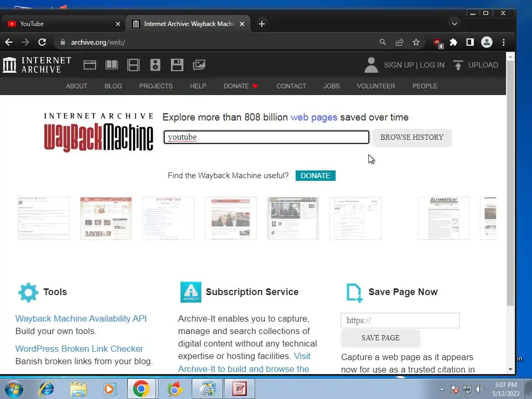Open the JOBS menu item

331,86
